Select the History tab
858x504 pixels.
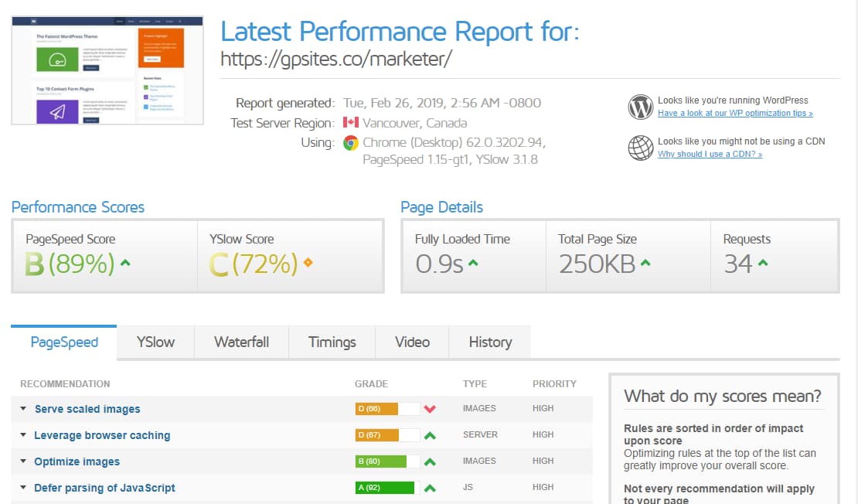coord(489,342)
